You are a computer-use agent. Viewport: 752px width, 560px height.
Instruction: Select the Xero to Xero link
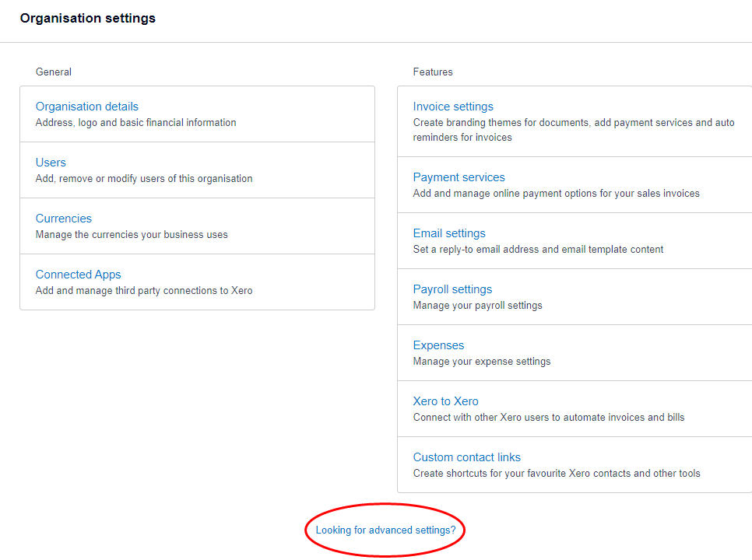445,401
